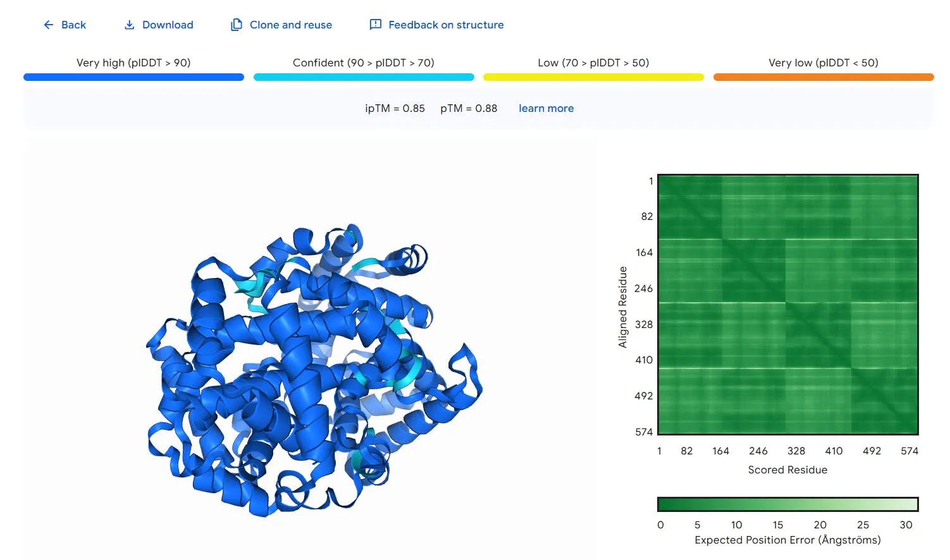Click the Download text label
This screenshot has width=950, height=560.
[168, 25]
